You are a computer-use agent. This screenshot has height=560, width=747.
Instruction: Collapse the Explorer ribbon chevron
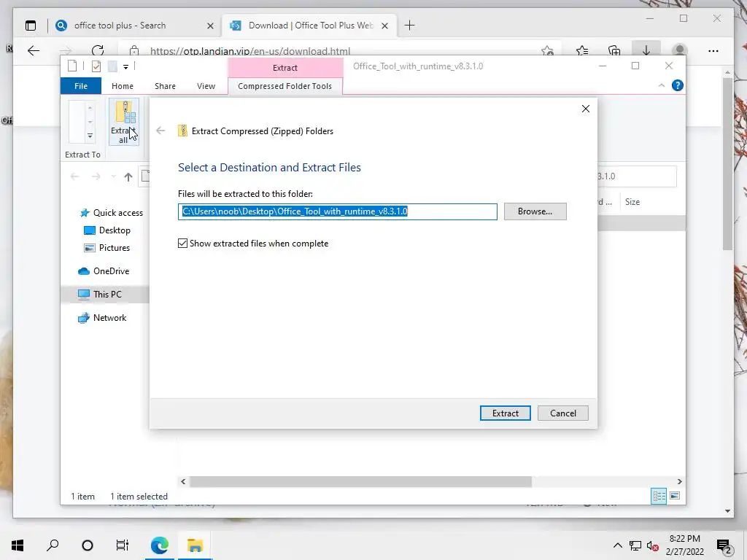coord(661,85)
